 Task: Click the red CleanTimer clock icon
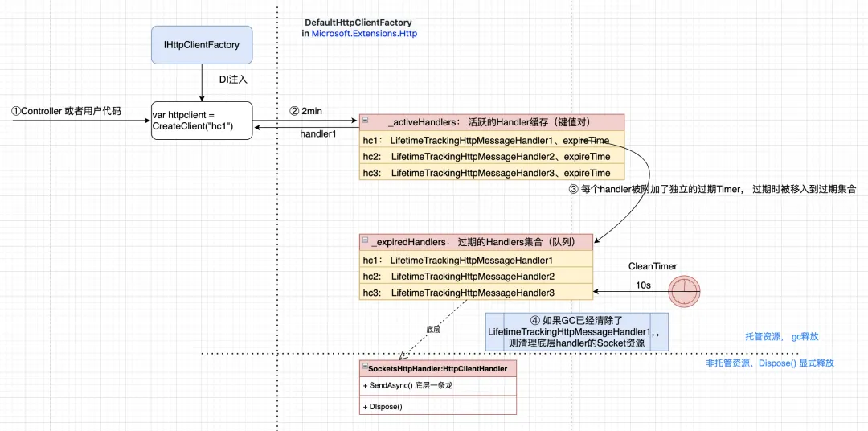point(684,291)
